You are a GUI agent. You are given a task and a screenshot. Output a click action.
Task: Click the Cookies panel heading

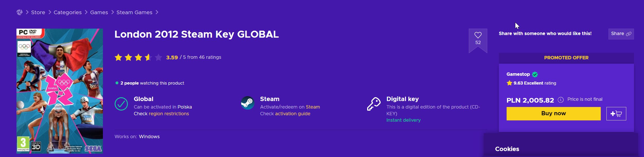pos(507,149)
